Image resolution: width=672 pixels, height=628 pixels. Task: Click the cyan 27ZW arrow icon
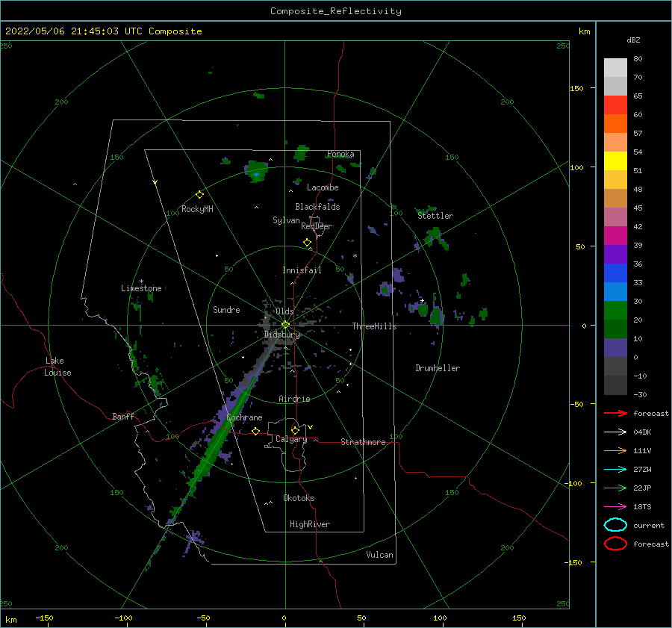point(615,470)
